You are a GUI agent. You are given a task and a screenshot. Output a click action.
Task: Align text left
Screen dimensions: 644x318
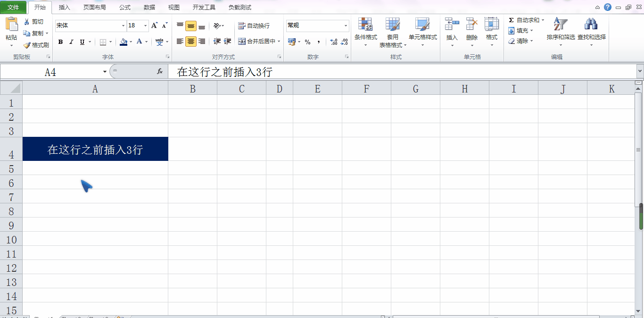[180, 42]
